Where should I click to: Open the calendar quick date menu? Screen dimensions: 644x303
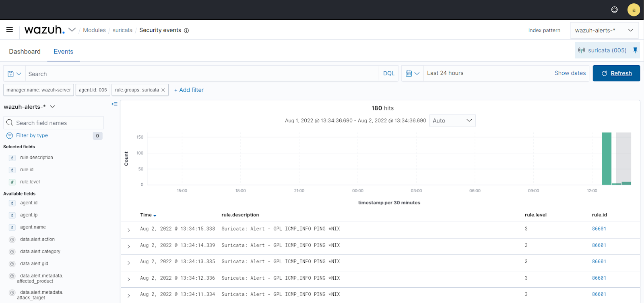413,73
